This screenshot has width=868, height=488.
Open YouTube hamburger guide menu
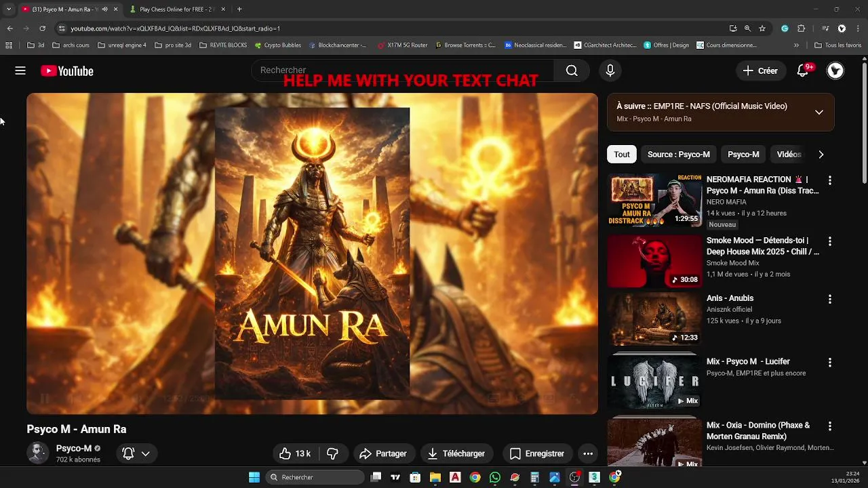click(20, 70)
